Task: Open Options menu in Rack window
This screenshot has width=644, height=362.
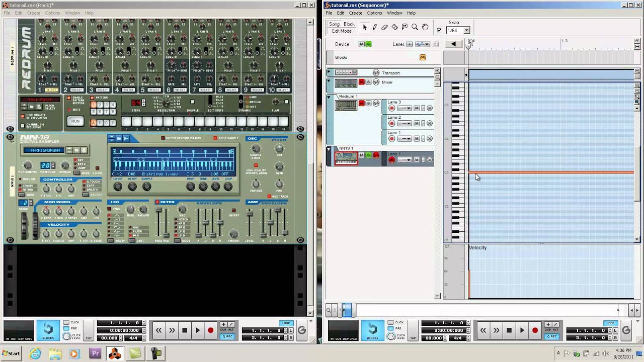Action: pyautogui.click(x=52, y=13)
